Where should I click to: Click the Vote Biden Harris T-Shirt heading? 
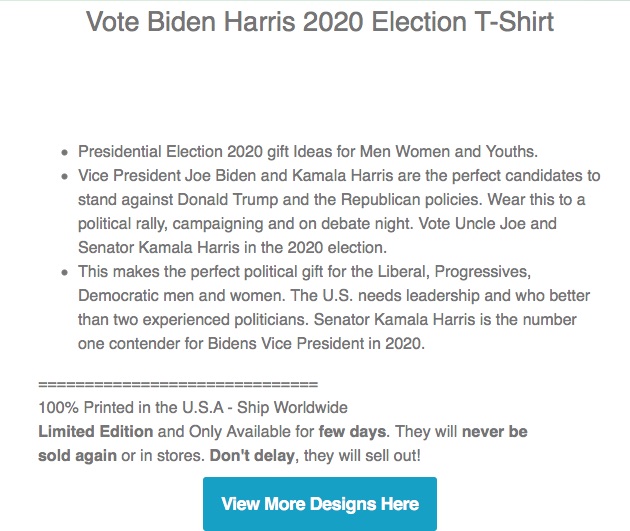tap(320, 22)
